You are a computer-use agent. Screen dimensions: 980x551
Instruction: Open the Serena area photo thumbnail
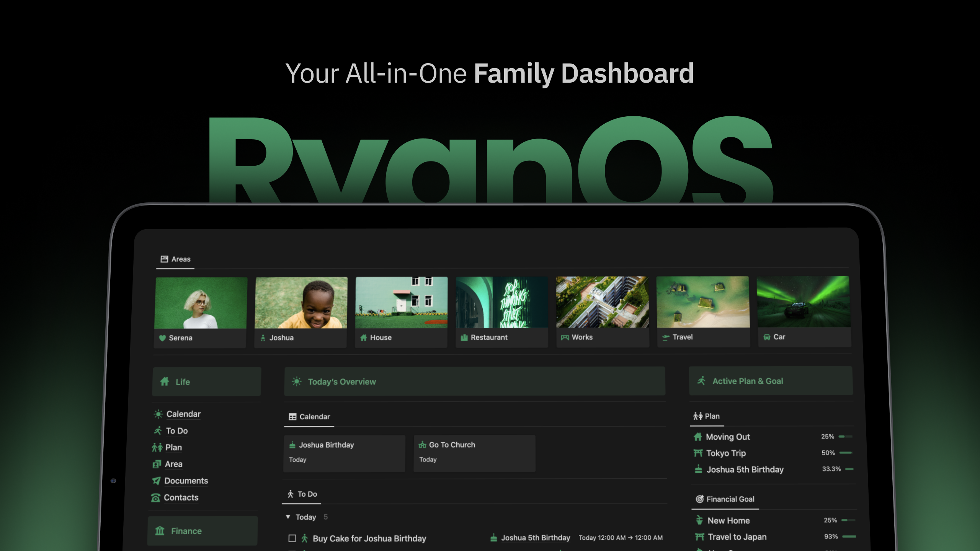pos(201,303)
